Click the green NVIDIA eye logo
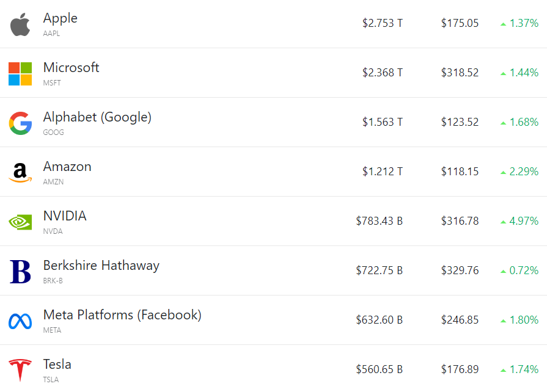The height and width of the screenshot is (392, 547). pos(20,222)
